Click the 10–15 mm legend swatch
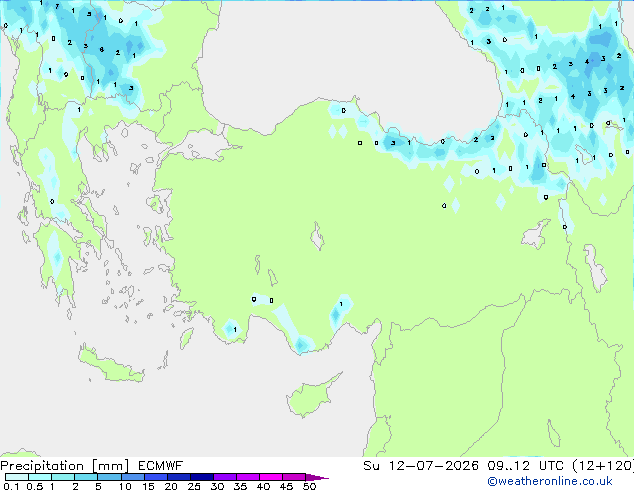The width and height of the screenshot is (634, 490). click(133, 477)
